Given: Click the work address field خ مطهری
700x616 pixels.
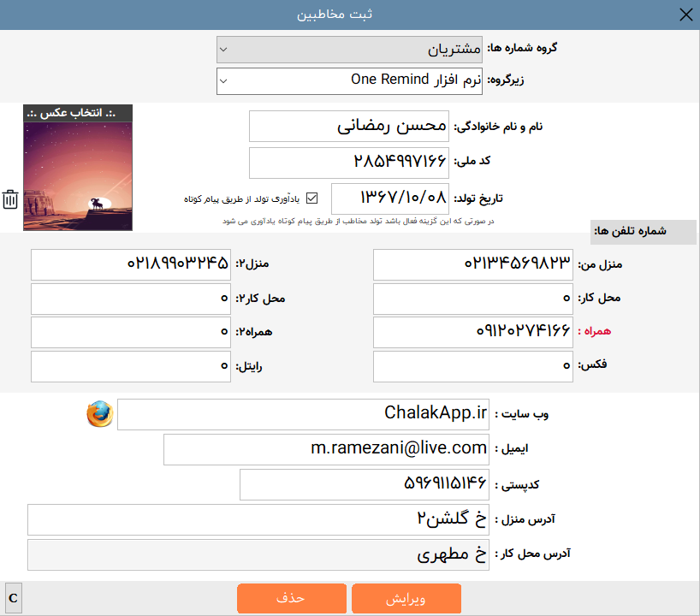Looking at the screenshot, I should (x=258, y=554).
